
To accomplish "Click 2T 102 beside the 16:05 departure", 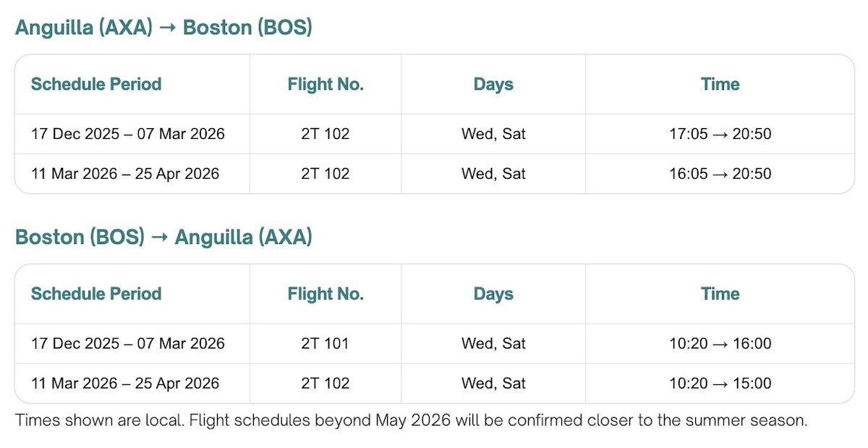I will [325, 174].
